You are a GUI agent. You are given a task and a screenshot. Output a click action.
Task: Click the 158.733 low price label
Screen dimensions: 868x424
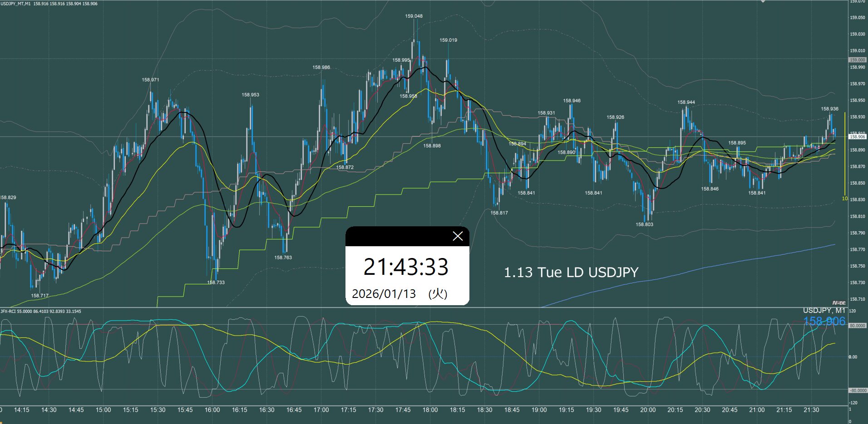(x=216, y=283)
